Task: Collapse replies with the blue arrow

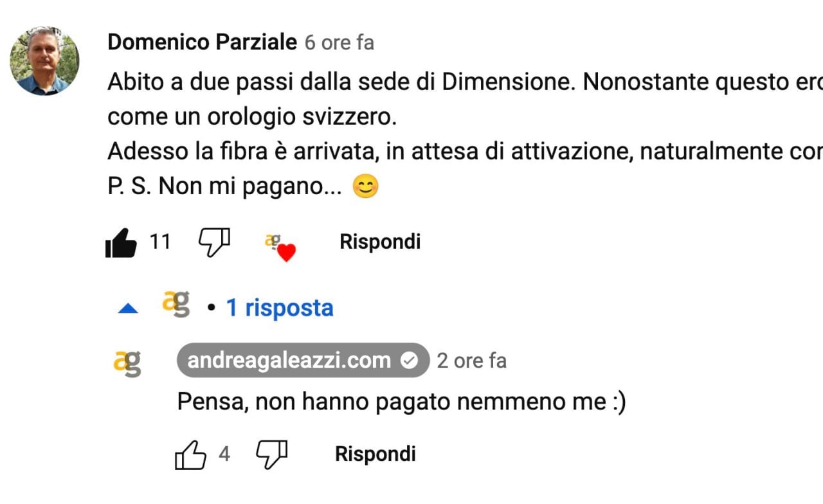Action: 129,309
